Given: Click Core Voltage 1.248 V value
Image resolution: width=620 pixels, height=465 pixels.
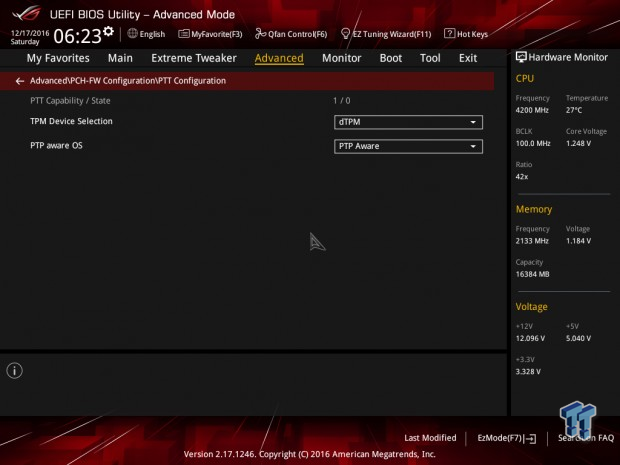Looking at the screenshot, I should [578, 144].
